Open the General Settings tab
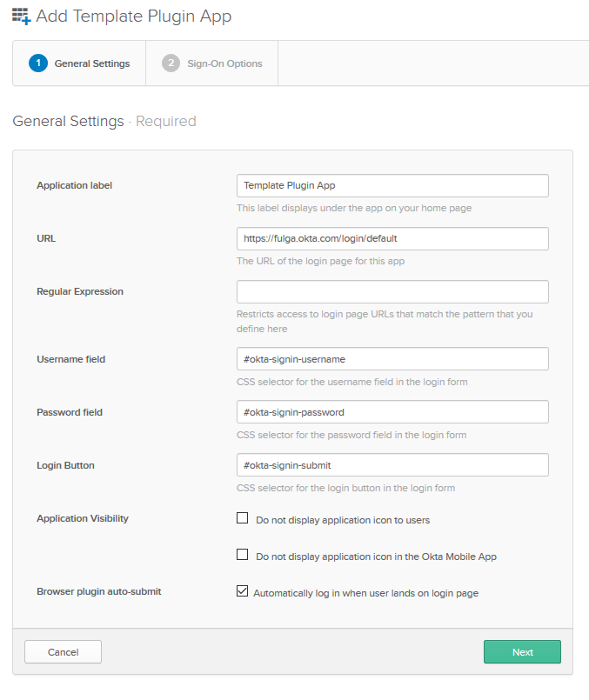Viewport: 589px width, 700px height. [x=91, y=63]
